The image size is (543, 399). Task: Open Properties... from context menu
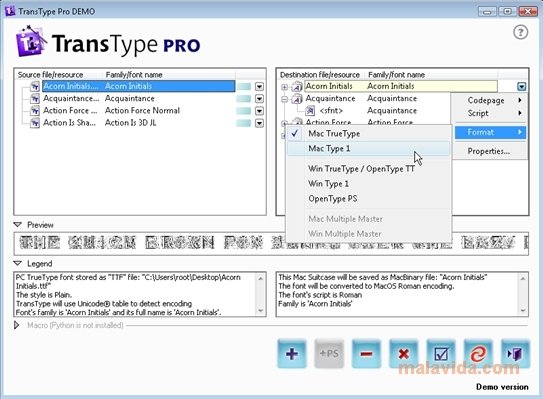point(491,151)
